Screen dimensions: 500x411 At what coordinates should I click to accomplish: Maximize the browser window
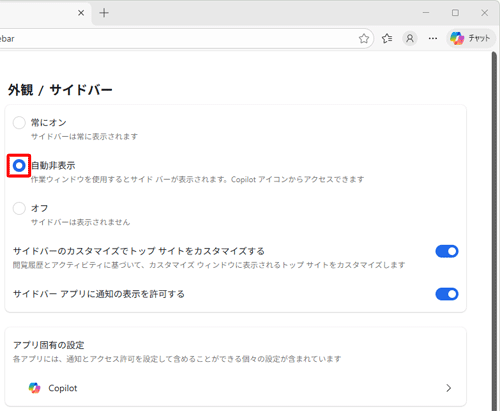455,13
